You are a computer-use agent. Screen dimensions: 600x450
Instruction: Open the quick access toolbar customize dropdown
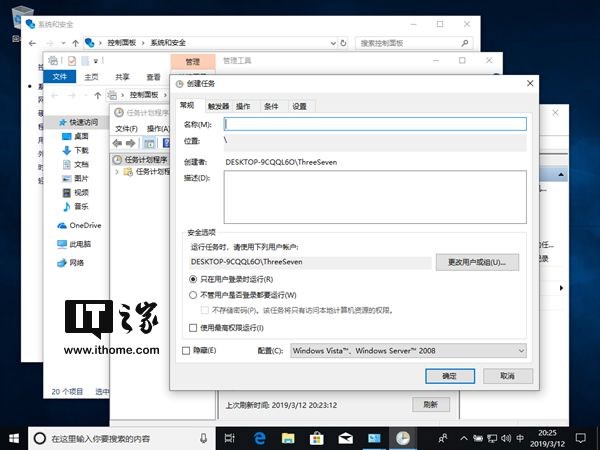(96, 61)
